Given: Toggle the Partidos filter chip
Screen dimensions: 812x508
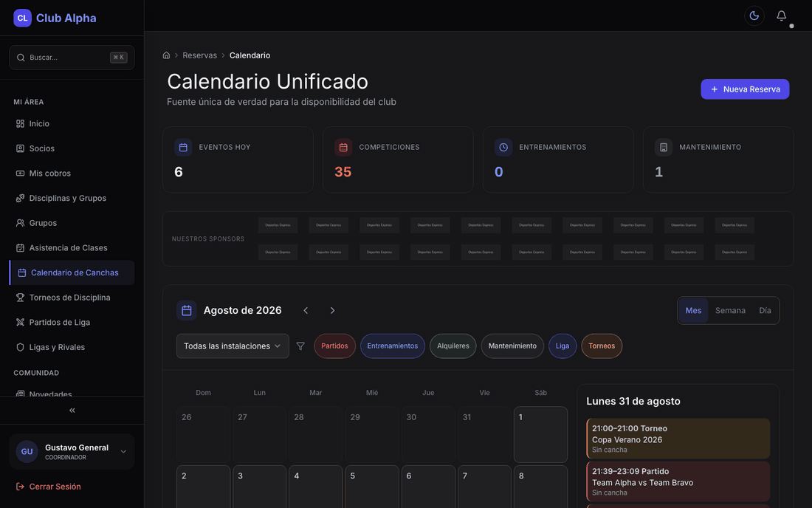Looking at the screenshot, I should (334, 346).
